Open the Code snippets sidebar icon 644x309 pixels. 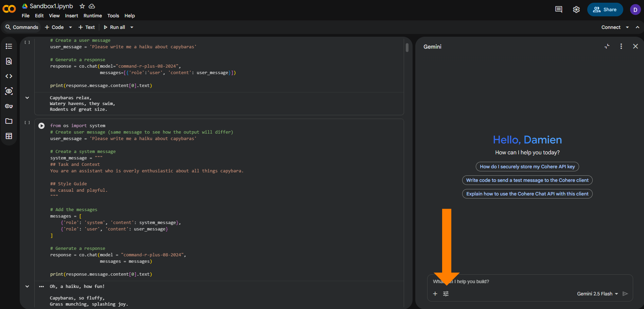click(9, 76)
